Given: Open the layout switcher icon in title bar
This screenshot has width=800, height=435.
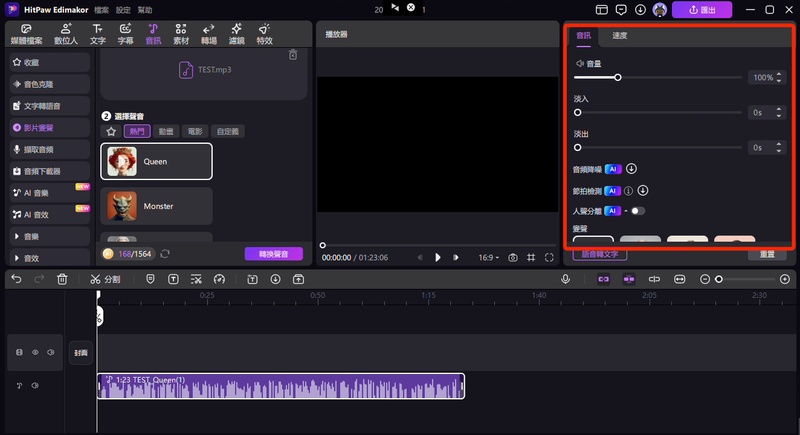Looking at the screenshot, I should pyautogui.click(x=602, y=10).
